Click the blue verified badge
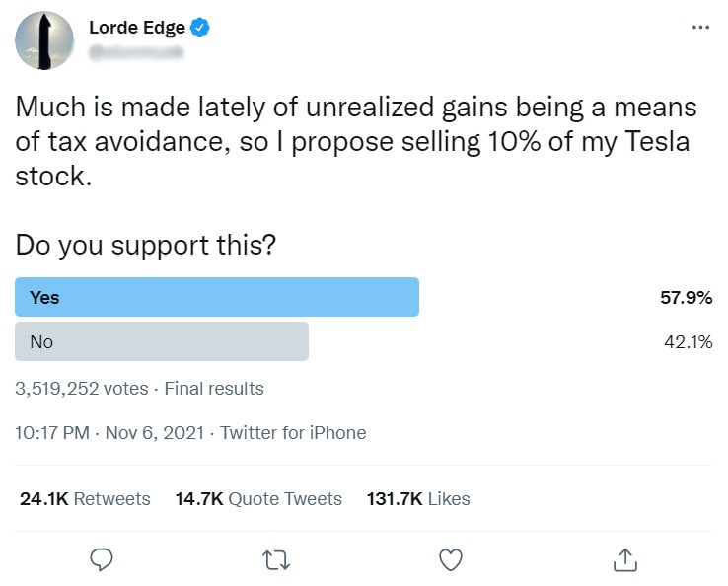Screen dimensions: 728x586 (199, 28)
